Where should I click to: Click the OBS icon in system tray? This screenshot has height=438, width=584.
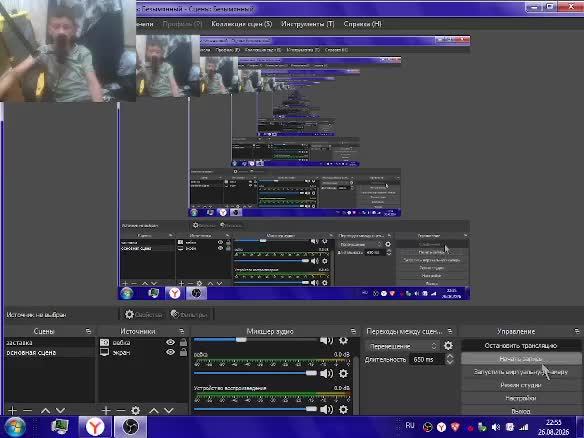coord(428,427)
